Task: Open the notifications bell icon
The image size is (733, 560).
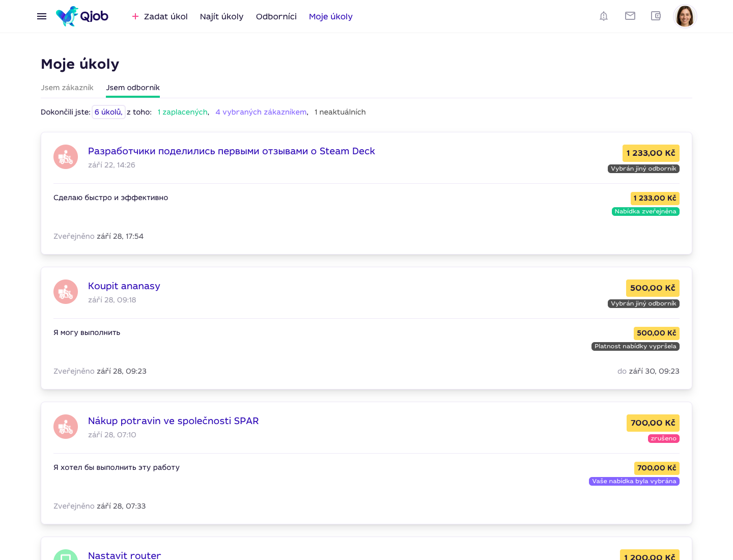Action: [604, 16]
